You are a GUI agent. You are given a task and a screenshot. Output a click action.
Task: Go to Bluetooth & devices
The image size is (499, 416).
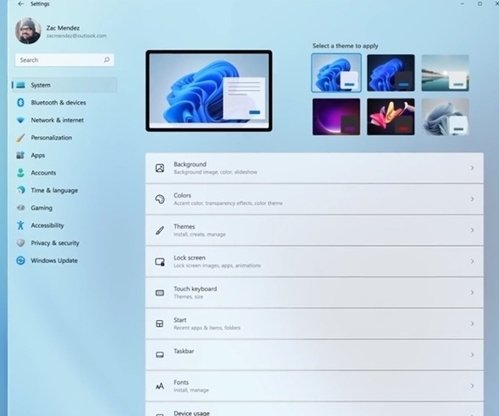(x=65, y=103)
